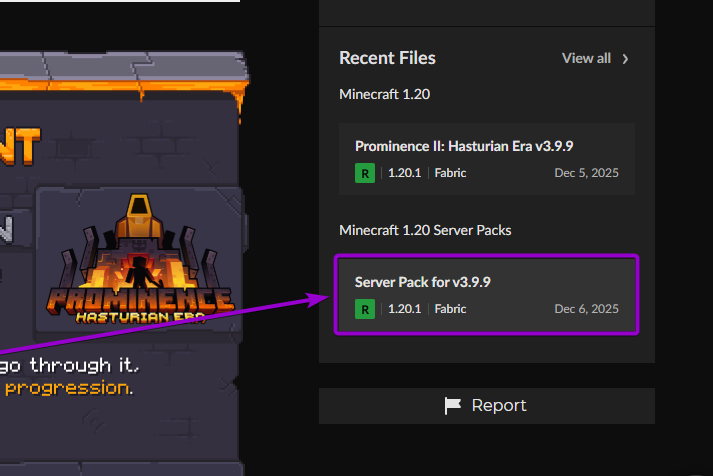The image size is (713, 476).
Task: Click the green R release badge for Hasturian Era v3.9.9
Action: point(365,173)
